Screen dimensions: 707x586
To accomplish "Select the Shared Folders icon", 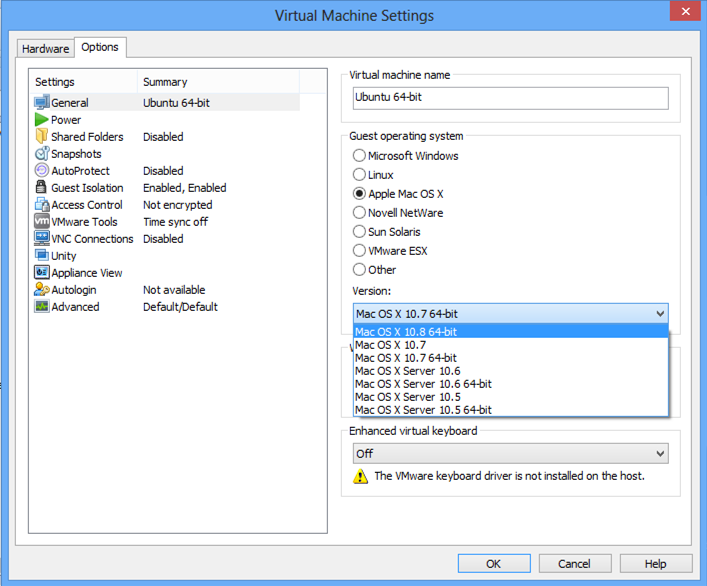I will point(41,136).
